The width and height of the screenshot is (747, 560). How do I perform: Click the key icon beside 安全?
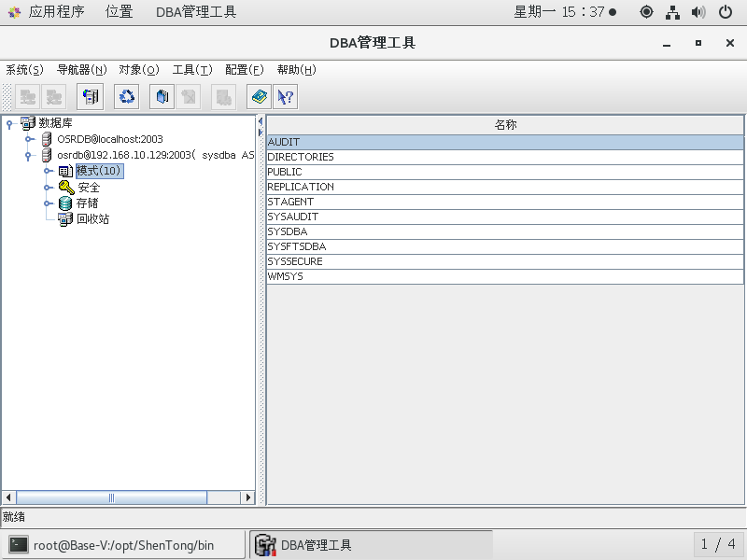(x=65, y=188)
